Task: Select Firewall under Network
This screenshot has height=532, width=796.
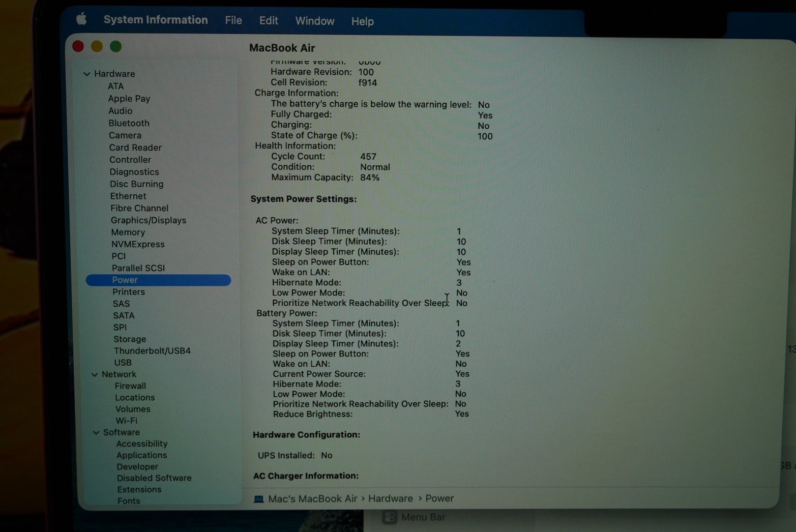Action: pos(130,386)
